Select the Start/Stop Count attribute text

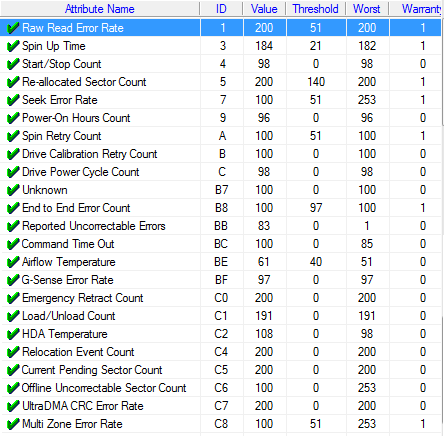tap(61, 64)
